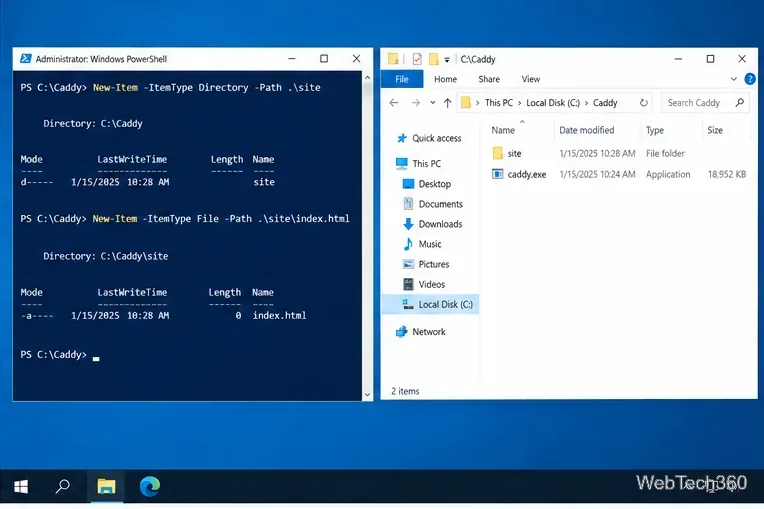Open Pictures in the navigation pane
The width and height of the screenshot is (764, 509).
(x=434, y=264)
